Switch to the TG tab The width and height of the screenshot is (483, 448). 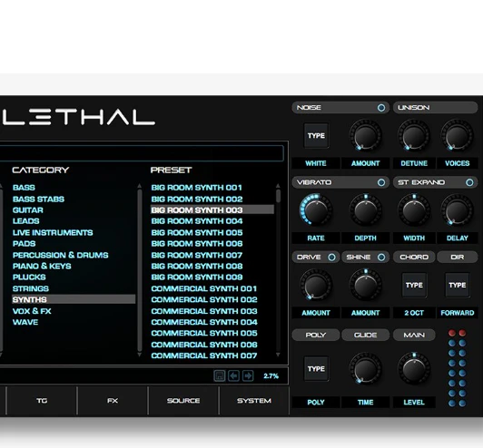(42, 401)
